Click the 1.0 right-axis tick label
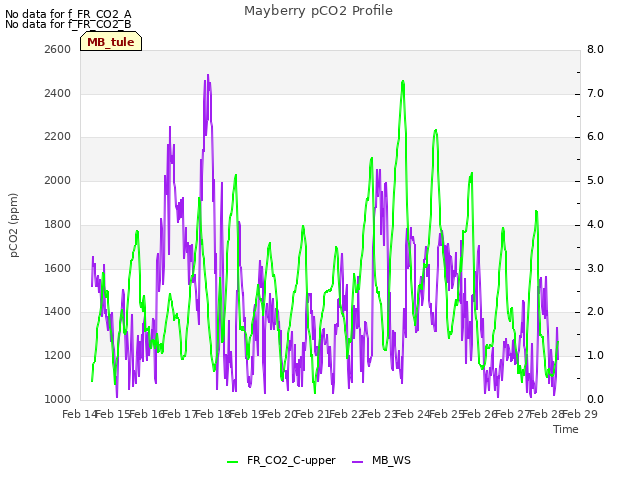 coord(595,356)
